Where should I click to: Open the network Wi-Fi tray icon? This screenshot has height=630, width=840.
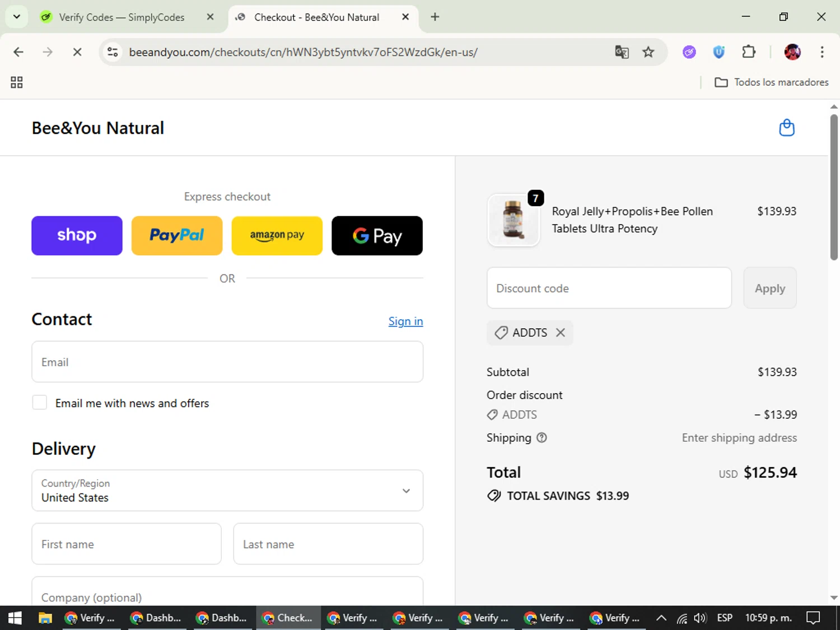pyautogui.click(x=682, y=618)
